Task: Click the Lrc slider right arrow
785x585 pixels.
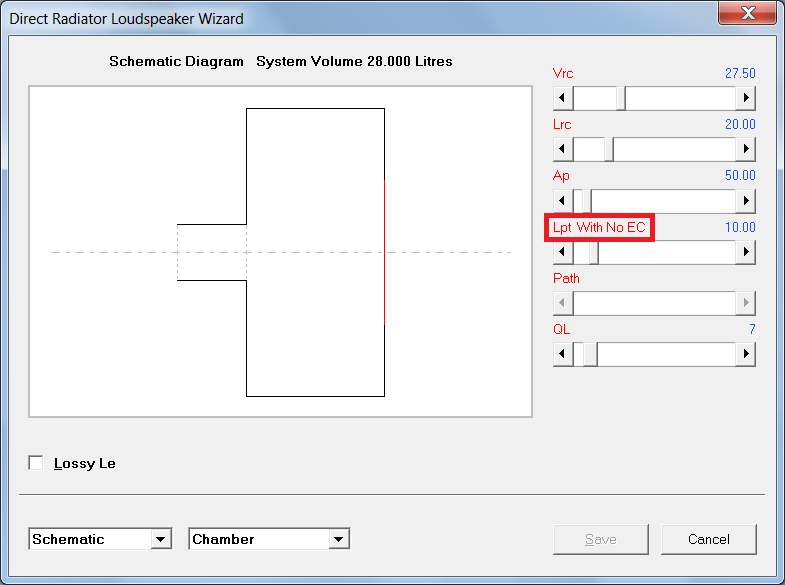Action: (x=745, y=149)
